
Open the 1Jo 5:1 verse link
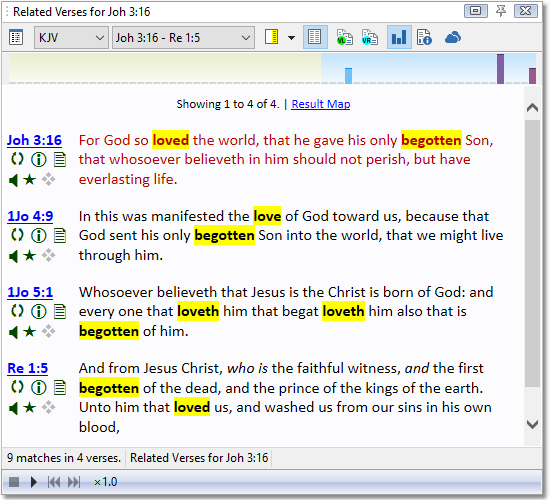click(x=30, y=292)
